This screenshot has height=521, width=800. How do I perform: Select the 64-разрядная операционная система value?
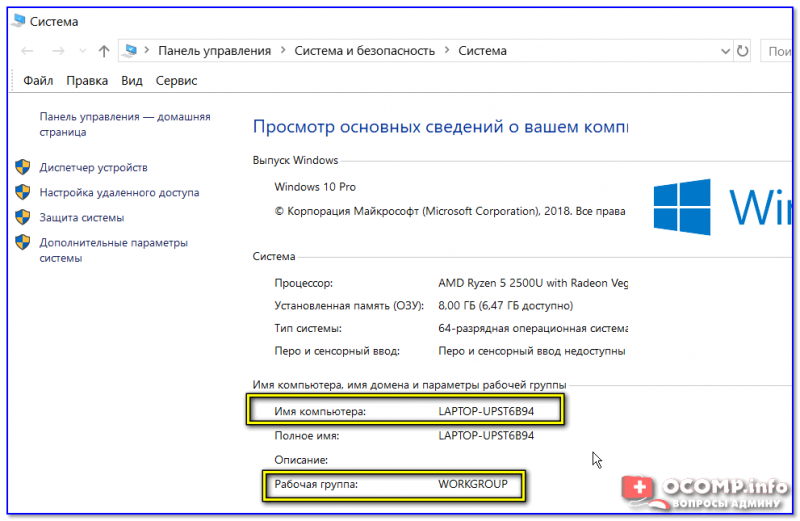(x=533, y=328)
